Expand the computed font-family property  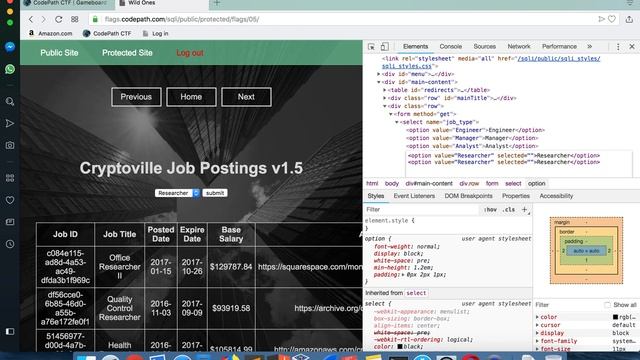537,341
